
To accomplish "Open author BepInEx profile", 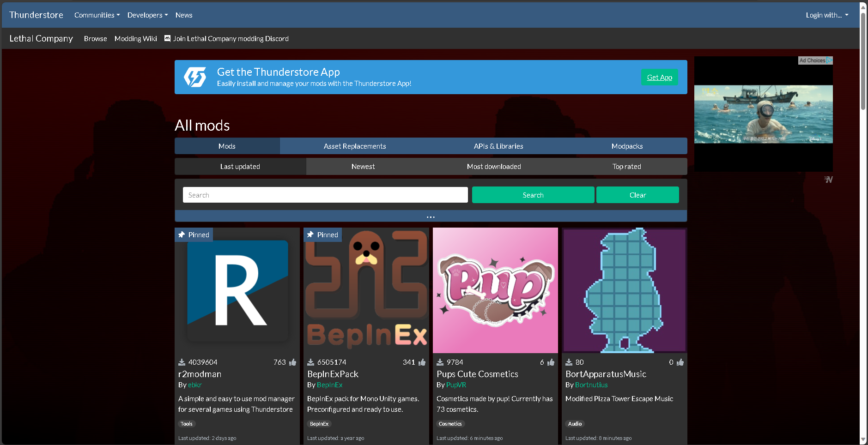I will pos(330,385).
